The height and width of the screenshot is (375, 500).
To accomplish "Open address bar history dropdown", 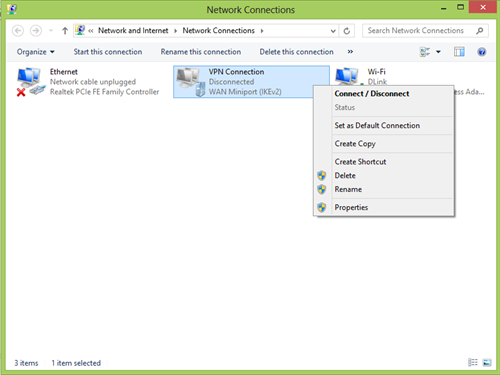I will point(333,31).
